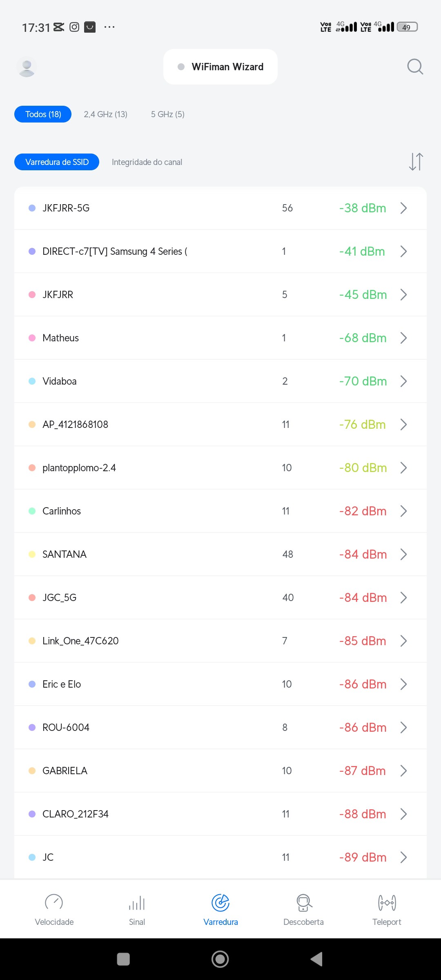
Task: Select the Todos (18) filter
Action: [x=43, y=114]
